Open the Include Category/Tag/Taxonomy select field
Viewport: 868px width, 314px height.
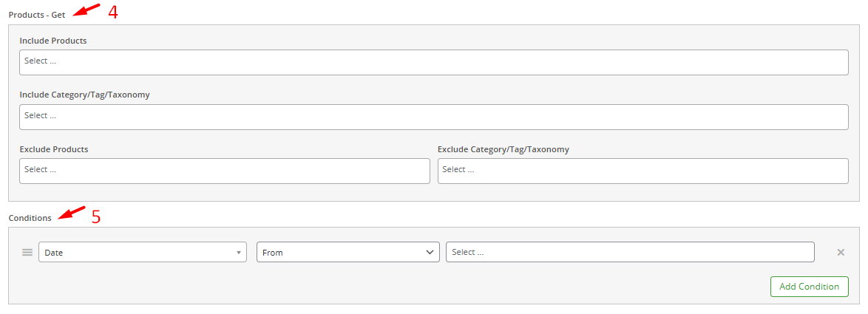point(433,117)
